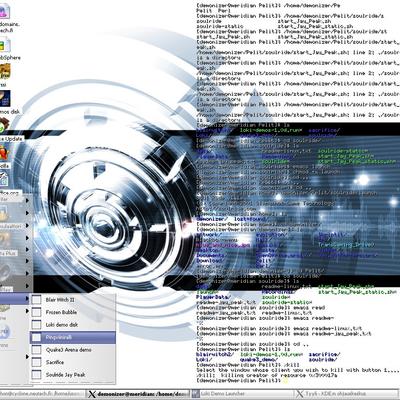Launch Blair Witch II from the games menu
This screenshot has width=400, height=400.
coord(73,300)
